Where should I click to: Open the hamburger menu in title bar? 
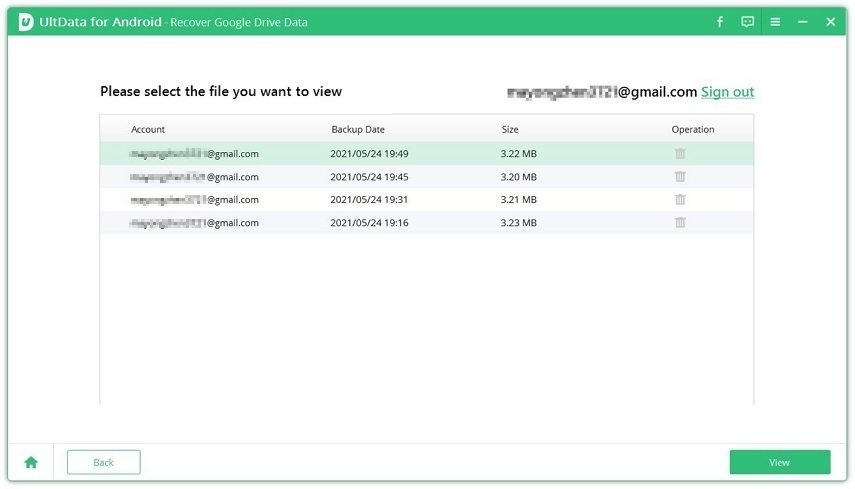coord(775,22)
